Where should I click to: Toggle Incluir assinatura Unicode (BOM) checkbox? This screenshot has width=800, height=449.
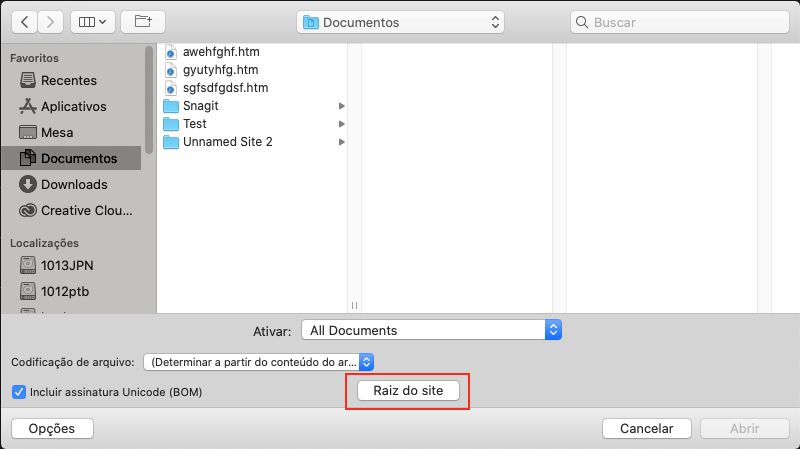click(x=19, y=392)
